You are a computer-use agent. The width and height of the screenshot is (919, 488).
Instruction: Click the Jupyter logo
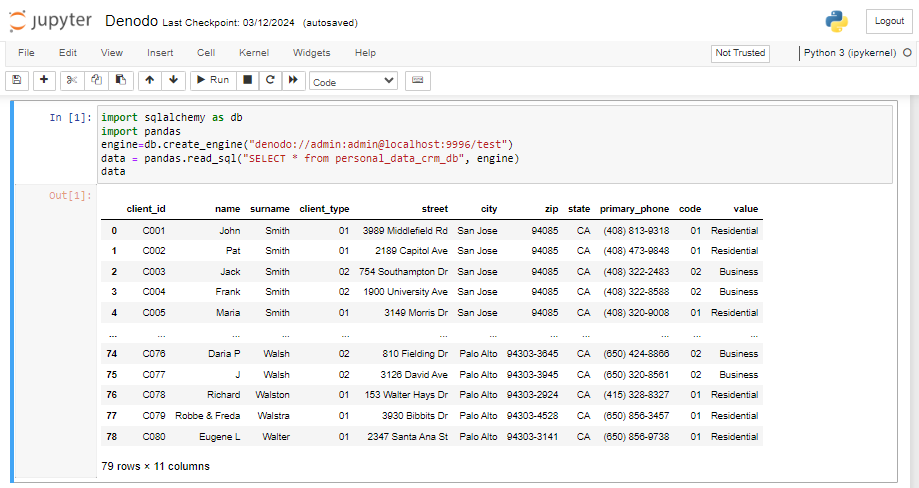[50, 21]
